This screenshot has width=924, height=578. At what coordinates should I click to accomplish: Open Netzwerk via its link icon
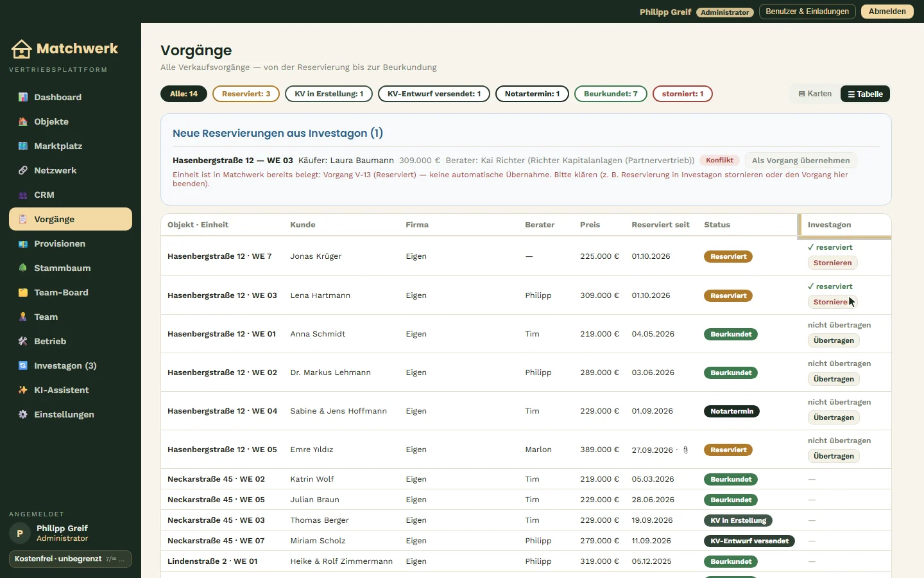click(x=23, y=170)
